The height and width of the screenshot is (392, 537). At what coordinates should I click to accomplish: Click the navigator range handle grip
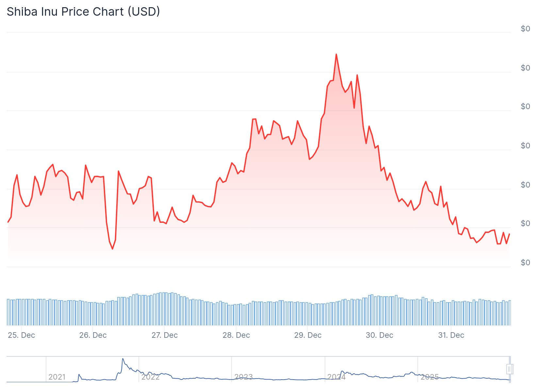click(509, 369)
